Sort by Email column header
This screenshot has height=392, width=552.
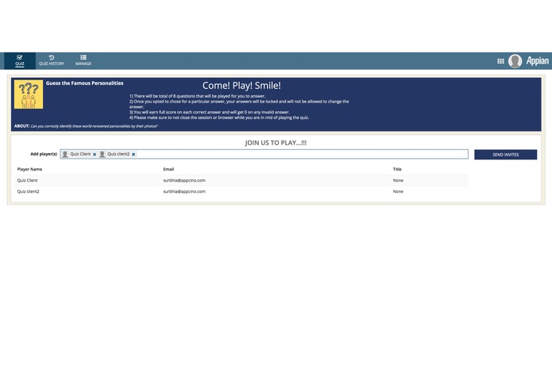coord(168,169)
